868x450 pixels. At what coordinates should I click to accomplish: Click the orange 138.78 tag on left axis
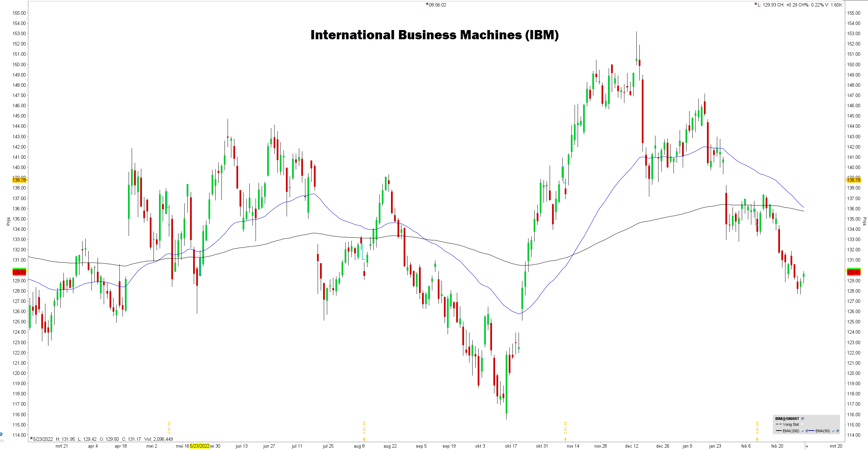[19, 180]
